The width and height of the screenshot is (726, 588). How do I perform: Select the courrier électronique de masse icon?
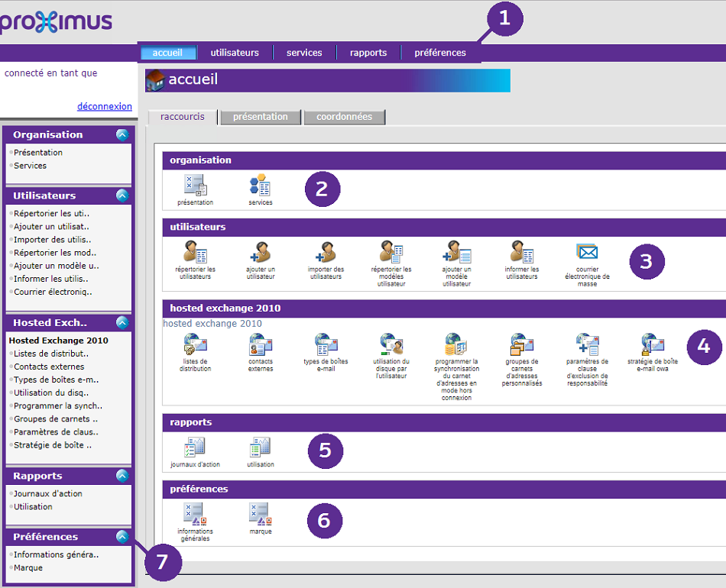pyautogui.click(x=587, y=252)
